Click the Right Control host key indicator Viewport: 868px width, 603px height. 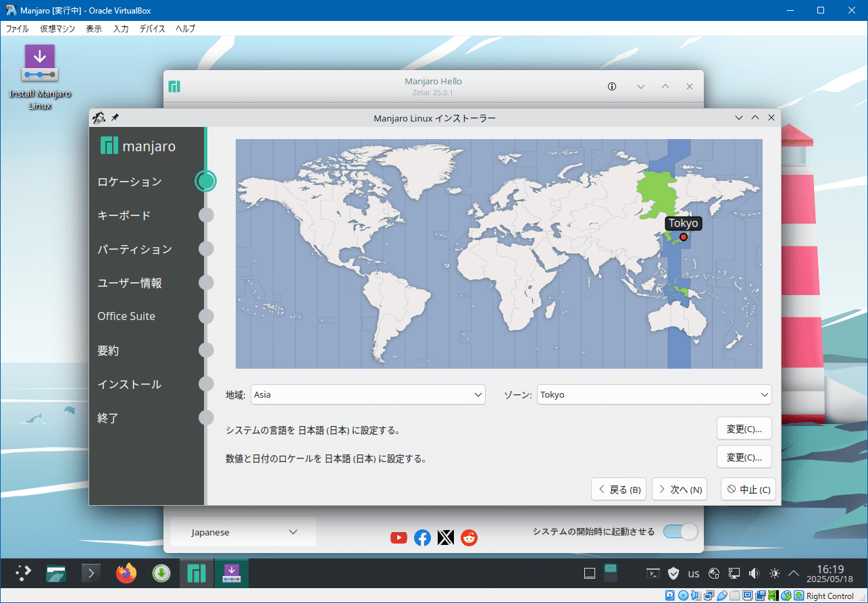(x=829, y=596)
